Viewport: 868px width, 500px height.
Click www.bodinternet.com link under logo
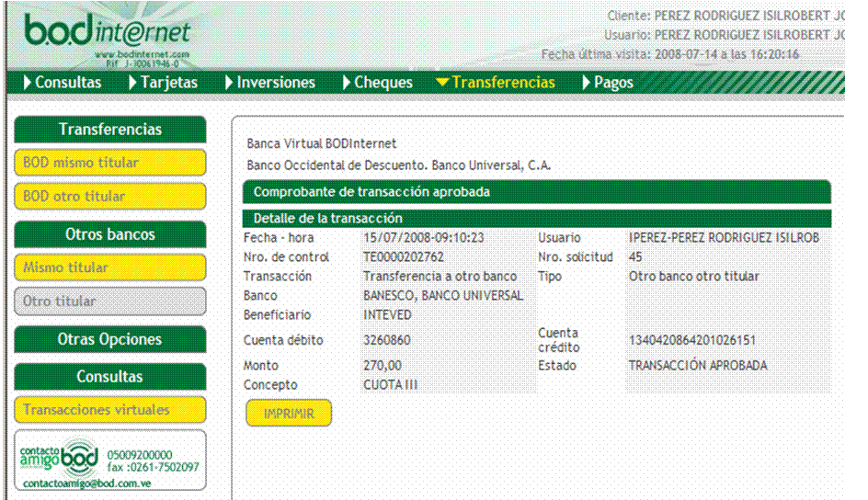[142, 55]
